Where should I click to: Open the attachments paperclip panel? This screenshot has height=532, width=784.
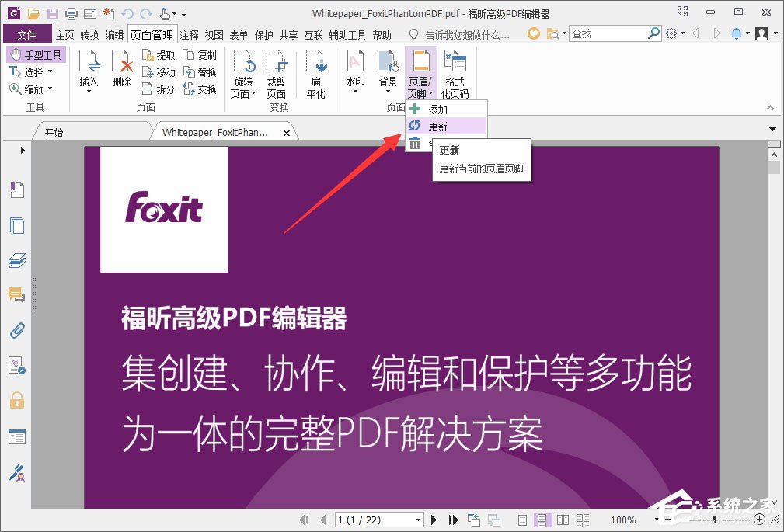click(x=17, y=330)
